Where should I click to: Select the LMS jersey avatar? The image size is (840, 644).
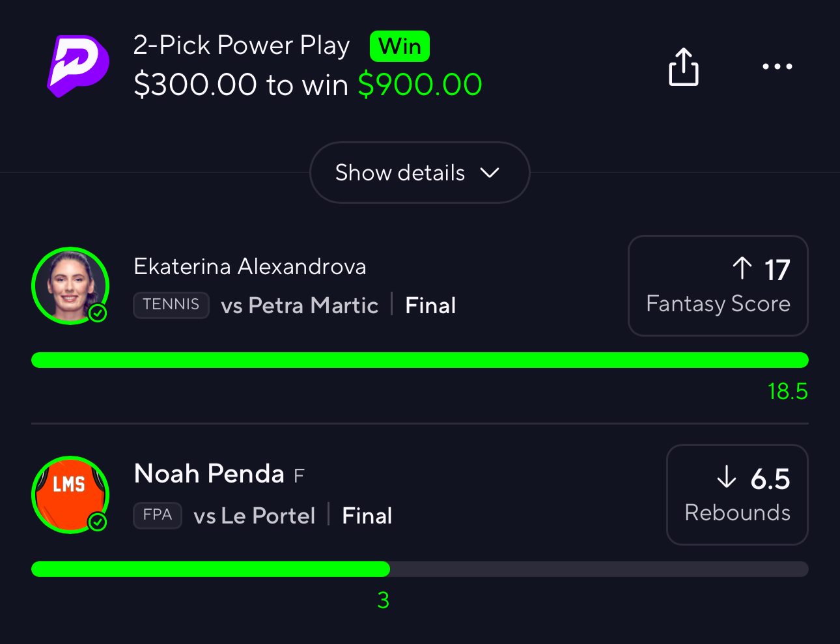[70, 495]
